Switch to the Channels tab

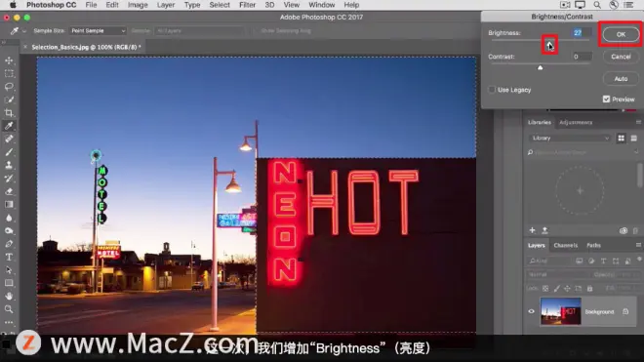tap(566, 245)
